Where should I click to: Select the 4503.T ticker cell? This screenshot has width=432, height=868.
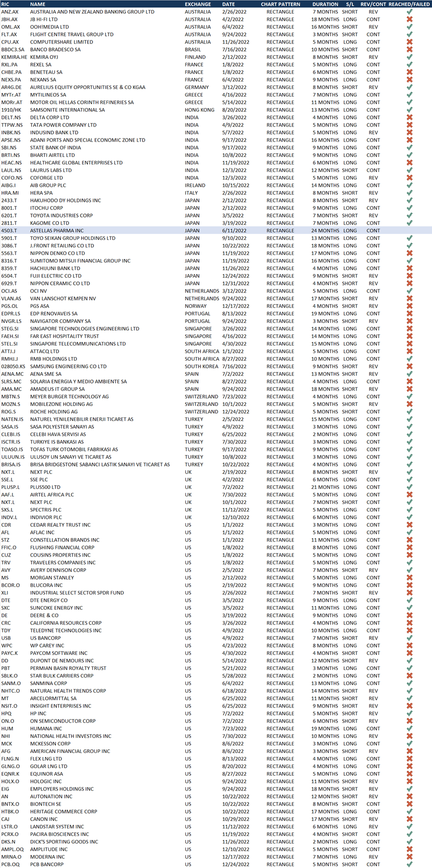(9, 230)
